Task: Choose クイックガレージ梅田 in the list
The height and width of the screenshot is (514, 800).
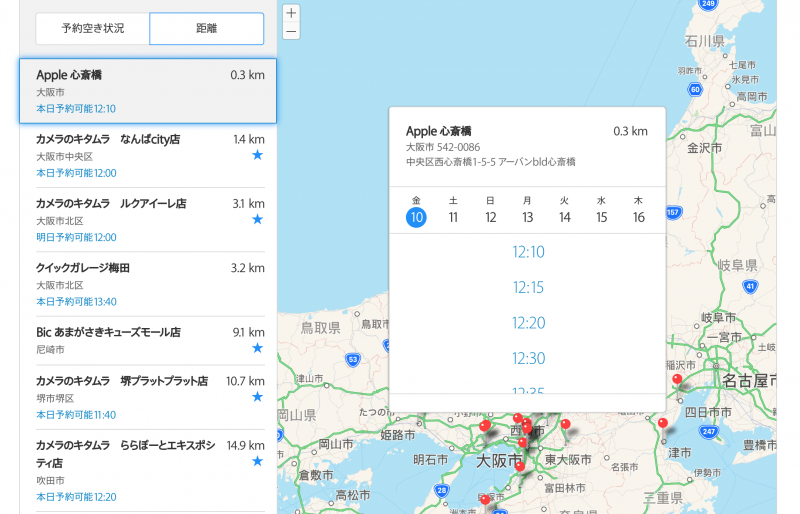Action: 150,284
